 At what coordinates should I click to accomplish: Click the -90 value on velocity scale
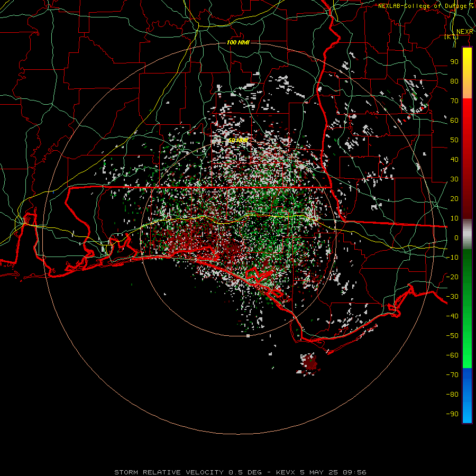tap(452, 414)
